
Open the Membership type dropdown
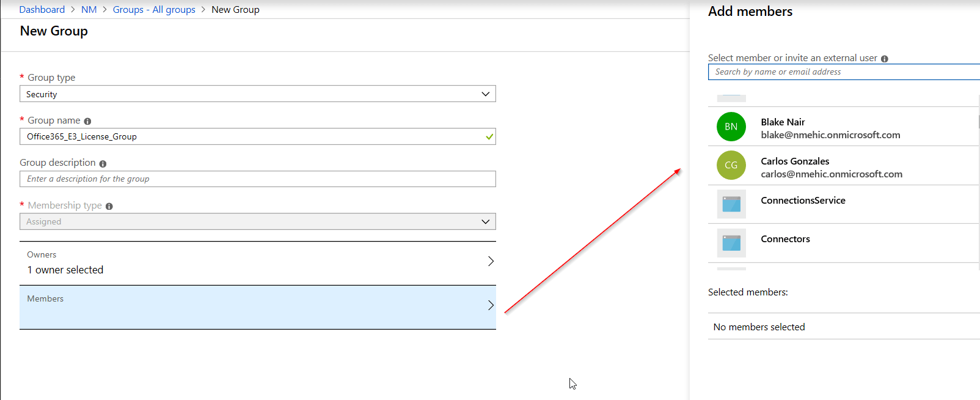257,221
